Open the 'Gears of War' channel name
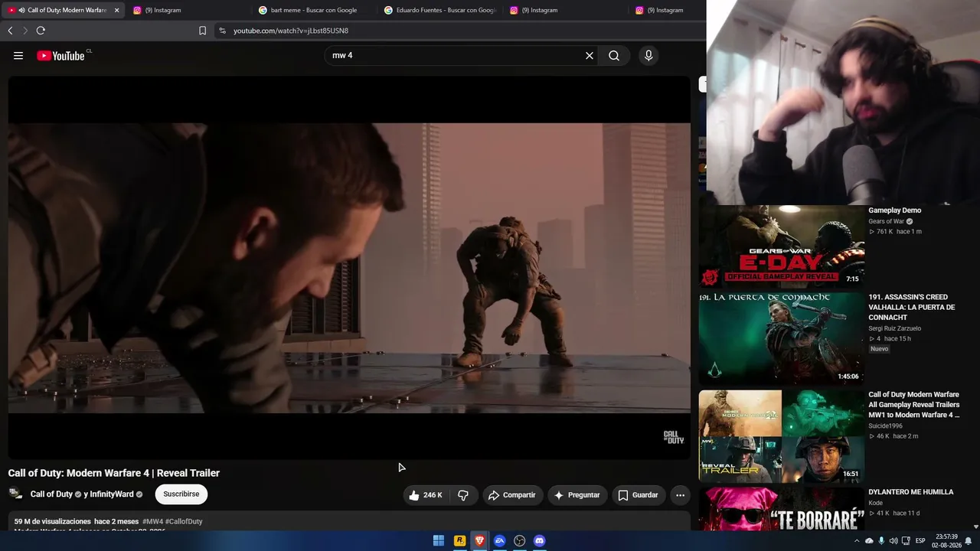Screen dimensions: 980x551 tap(886, 222)
